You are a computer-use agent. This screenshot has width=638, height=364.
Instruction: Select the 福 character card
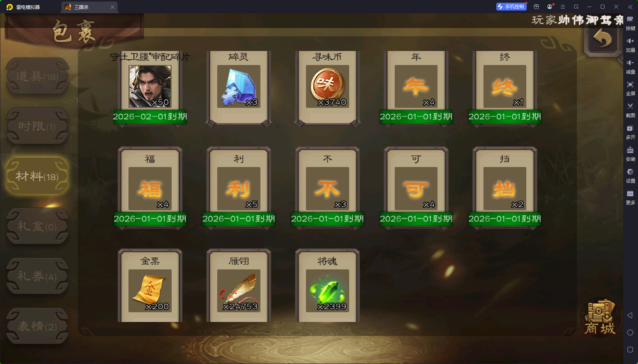coord(150,188)
